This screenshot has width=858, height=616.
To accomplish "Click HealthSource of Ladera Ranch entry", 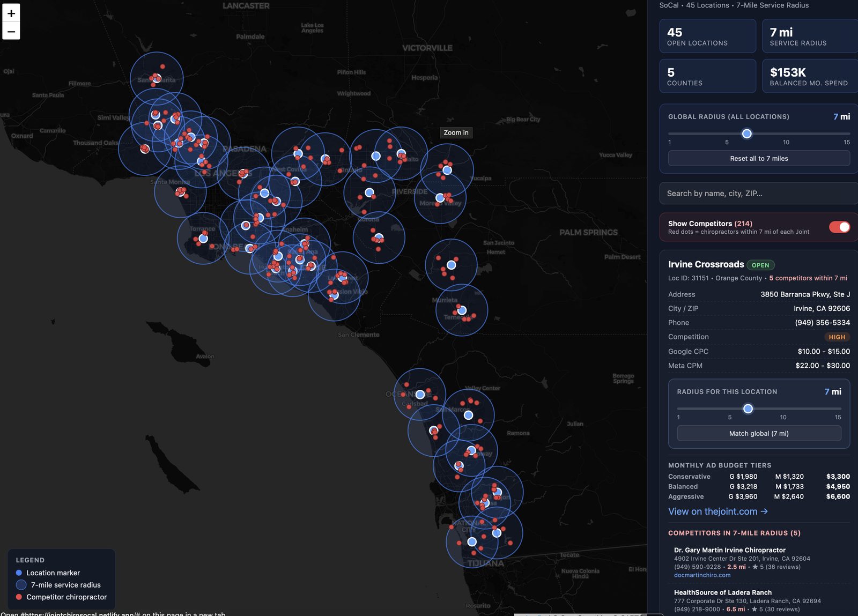I will (x=723, y=592).
